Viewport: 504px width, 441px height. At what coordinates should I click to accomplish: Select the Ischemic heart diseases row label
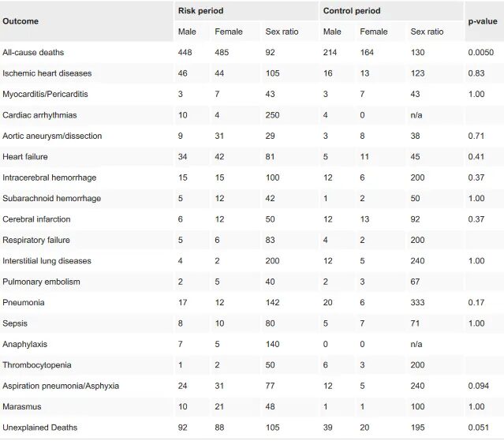pos(47,73)
